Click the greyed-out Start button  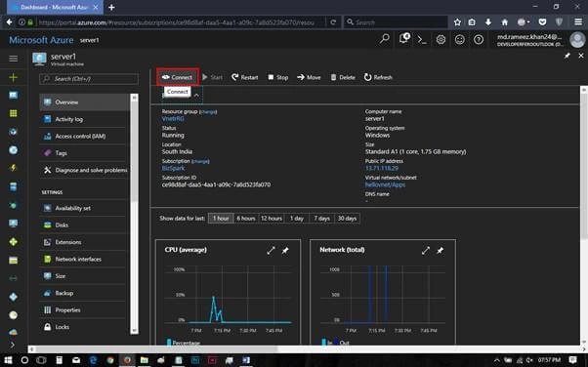click(212, 77)
